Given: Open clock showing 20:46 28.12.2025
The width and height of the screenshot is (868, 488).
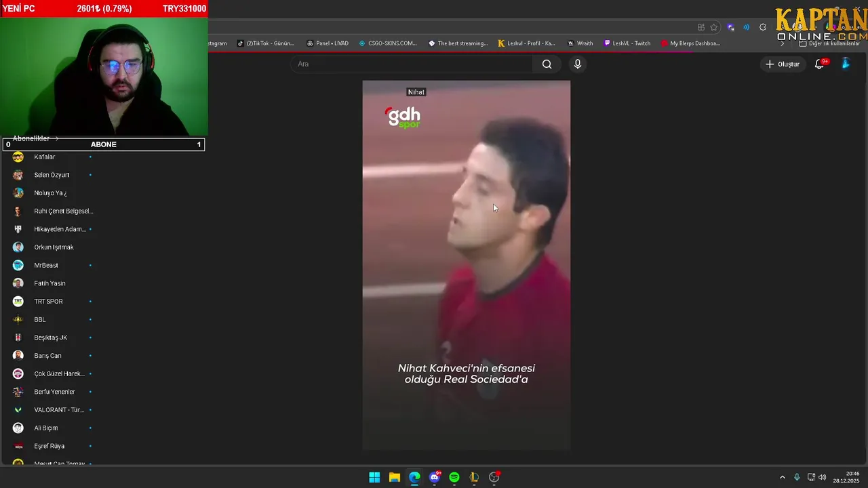Looking at the screenshot, I should click(846, 477).
